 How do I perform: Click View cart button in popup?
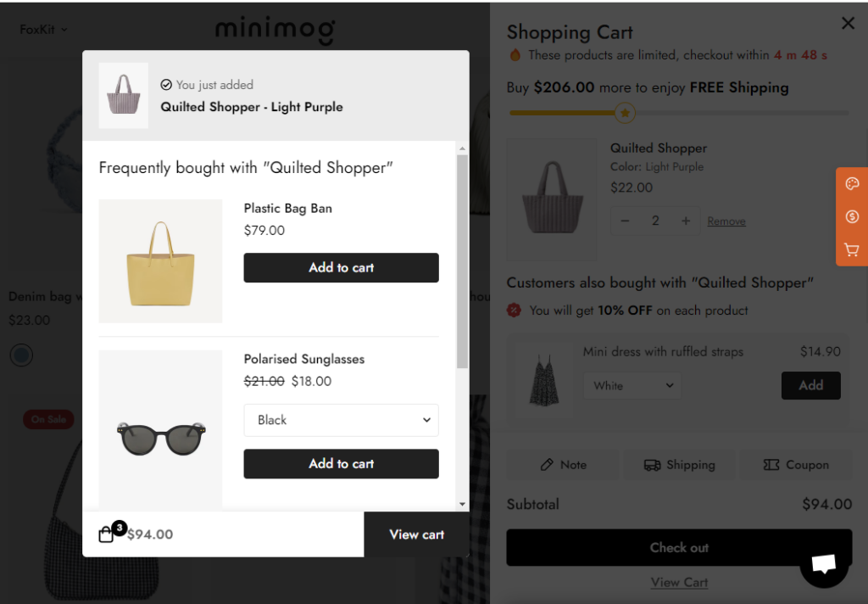point(416,534)
